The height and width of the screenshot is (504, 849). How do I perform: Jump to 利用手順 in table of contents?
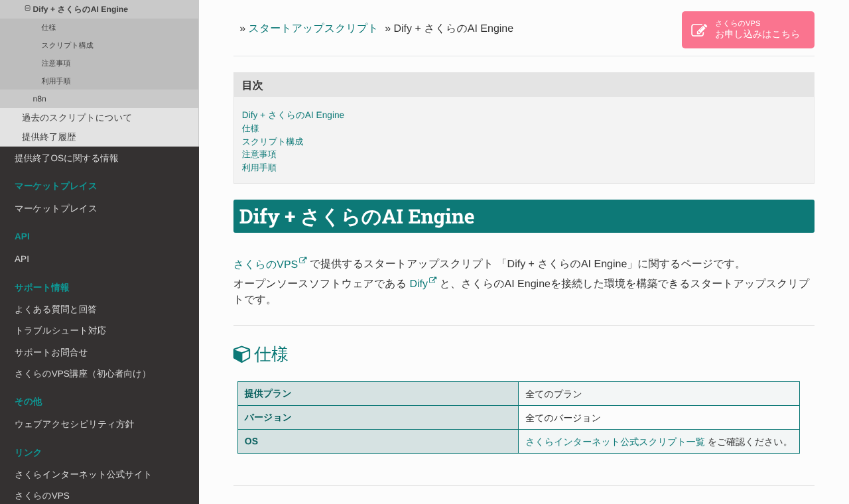(x=259, y=167)
